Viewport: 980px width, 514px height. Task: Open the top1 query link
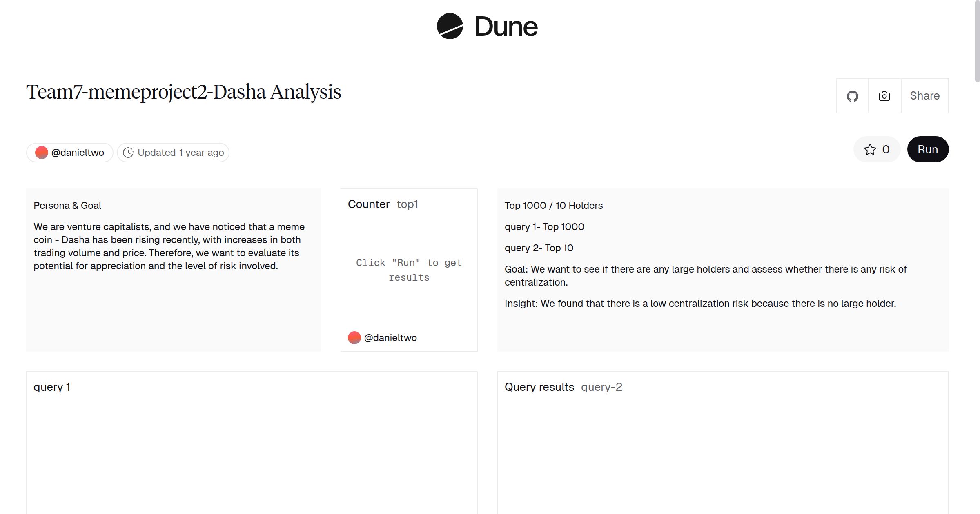click(407, 204)
